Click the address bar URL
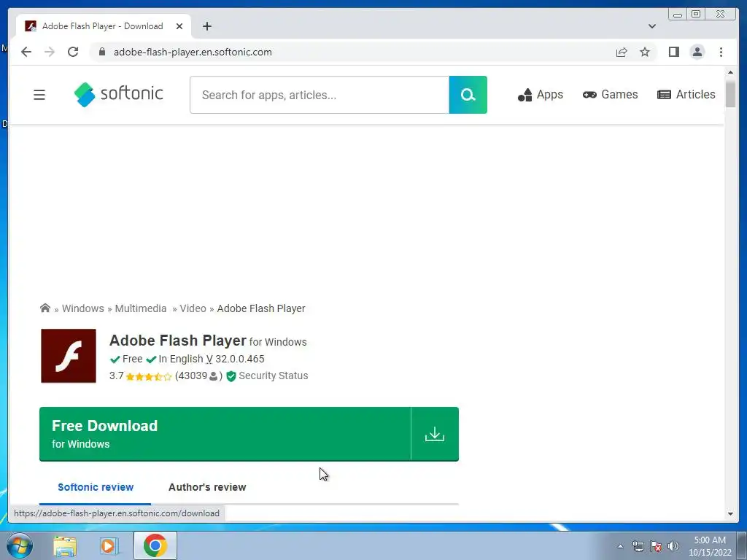The image size is (747, 560). click(193, 52)
